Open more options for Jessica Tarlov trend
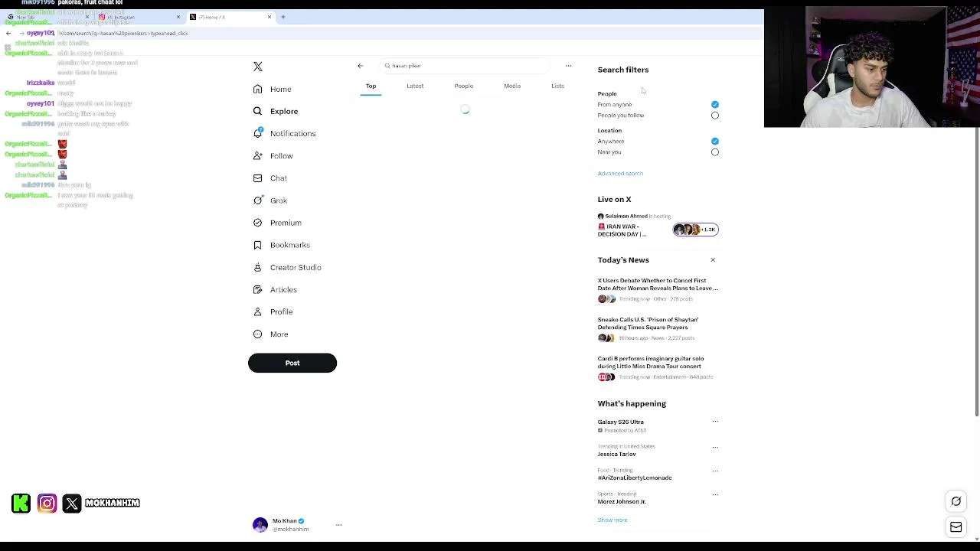 [x=715, y=447]
